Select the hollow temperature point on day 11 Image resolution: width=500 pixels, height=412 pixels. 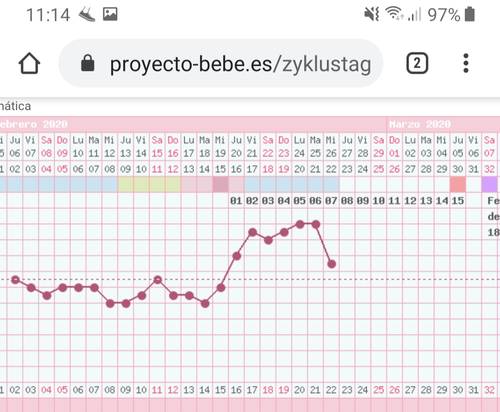[x=158, y=280]
